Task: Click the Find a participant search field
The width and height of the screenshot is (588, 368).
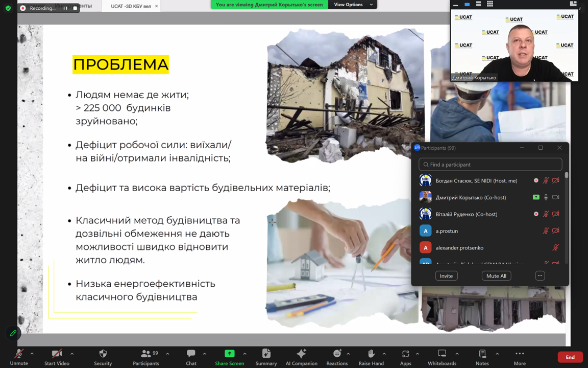Action: (x=490, y=165)
